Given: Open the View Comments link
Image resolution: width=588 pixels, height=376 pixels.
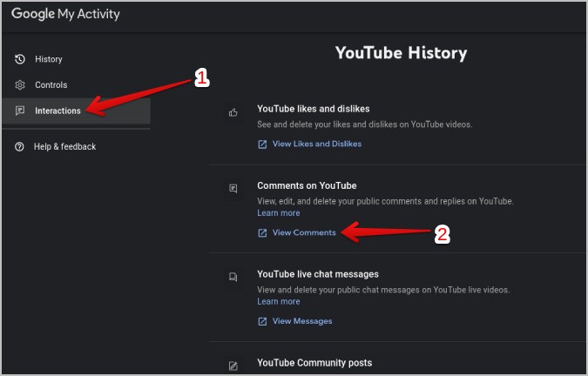Looking at the screenshot, I should (304, 232).
